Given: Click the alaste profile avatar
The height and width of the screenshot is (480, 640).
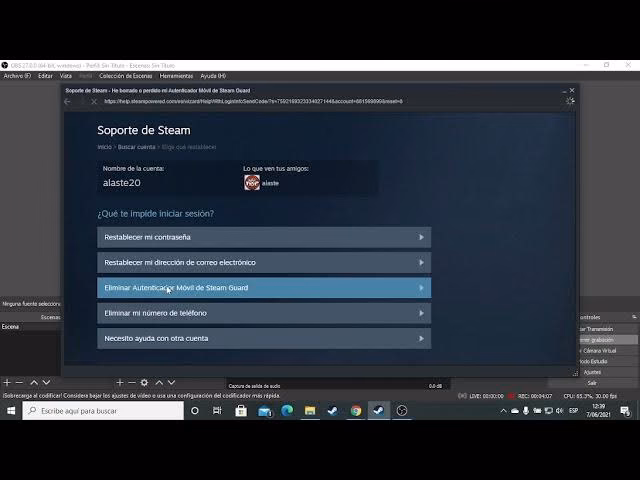Looking at the screenshot, I should click(252, 182).
